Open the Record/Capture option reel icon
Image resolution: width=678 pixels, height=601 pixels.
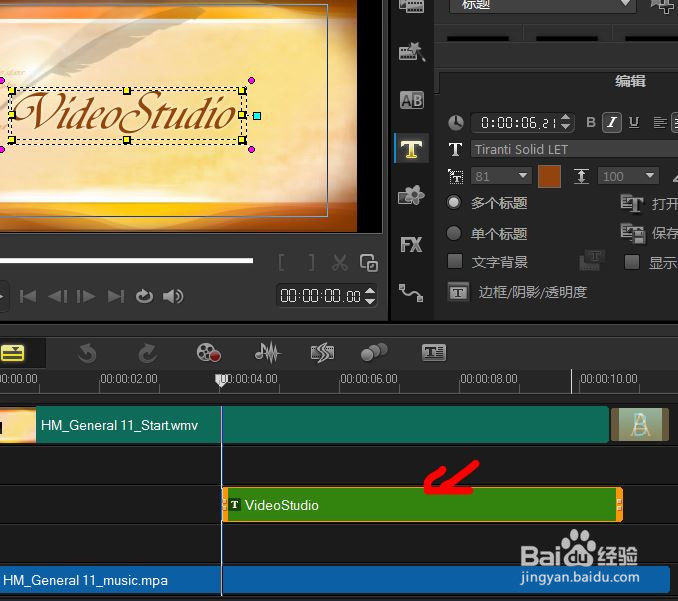(208, 352)
